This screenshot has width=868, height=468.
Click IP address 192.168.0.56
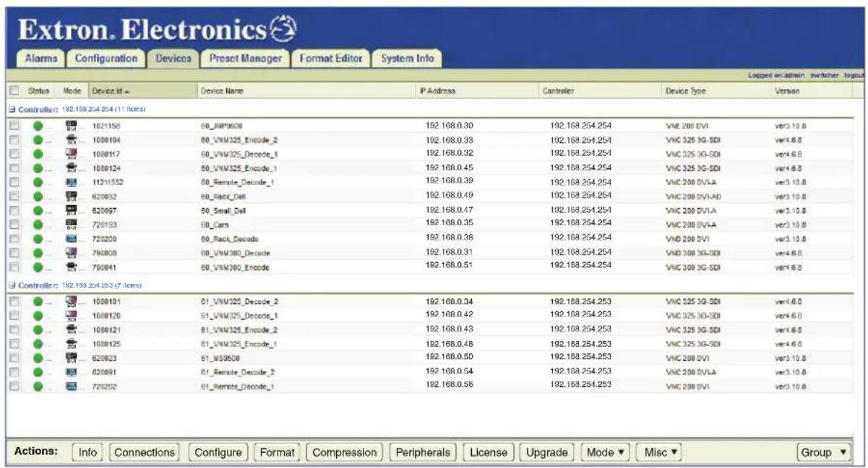click(448, 385)
